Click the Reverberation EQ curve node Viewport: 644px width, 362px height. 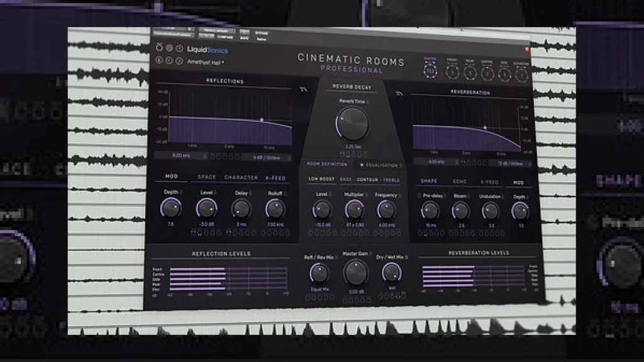[x=485, y=128]
